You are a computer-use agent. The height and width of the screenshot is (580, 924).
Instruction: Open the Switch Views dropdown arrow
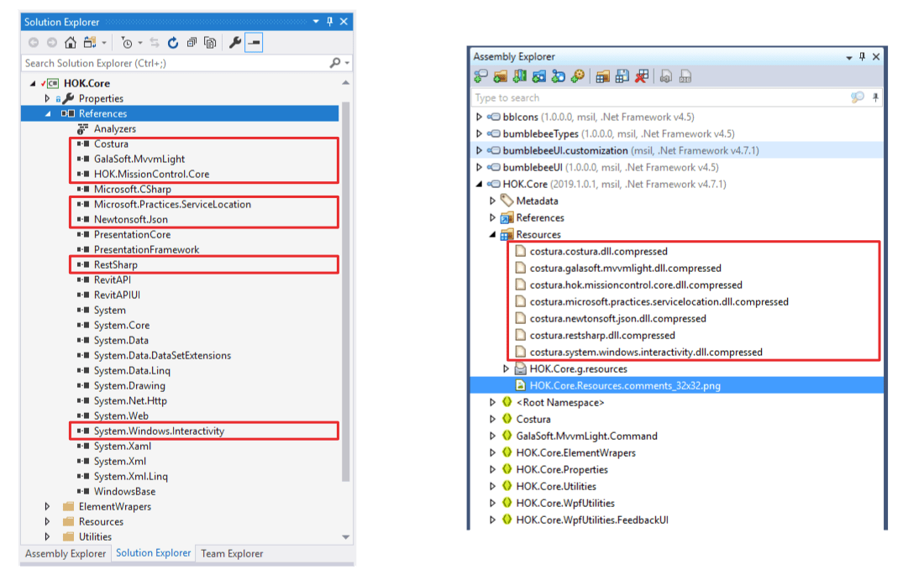tap(104, 43)
